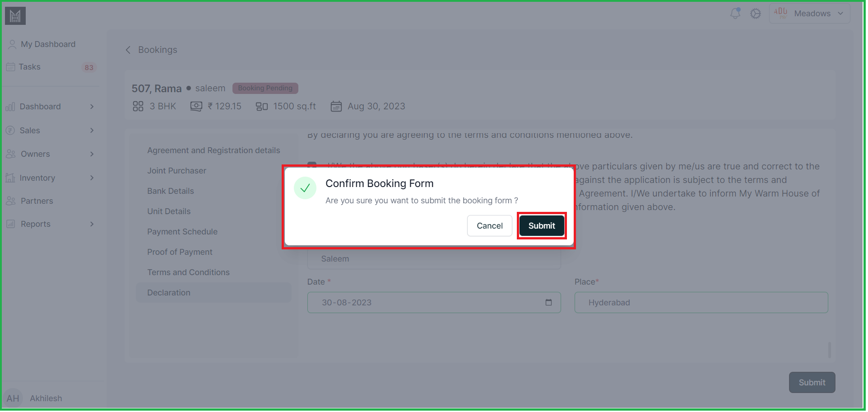
Task: Select Bank Details section
Action: pyautogui.click(x=214, y=191)
